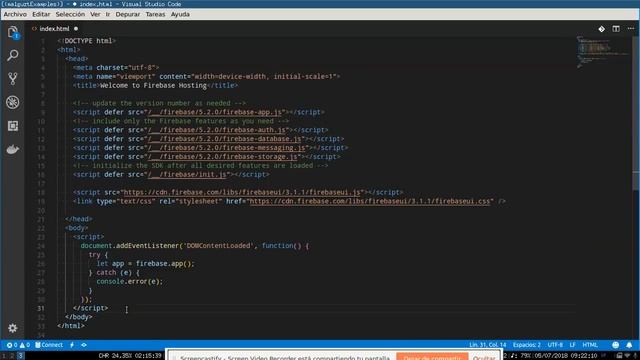Click the 'Welcome to Firebase Hosting' title text
640x360 pixels.
click(153, 86)
